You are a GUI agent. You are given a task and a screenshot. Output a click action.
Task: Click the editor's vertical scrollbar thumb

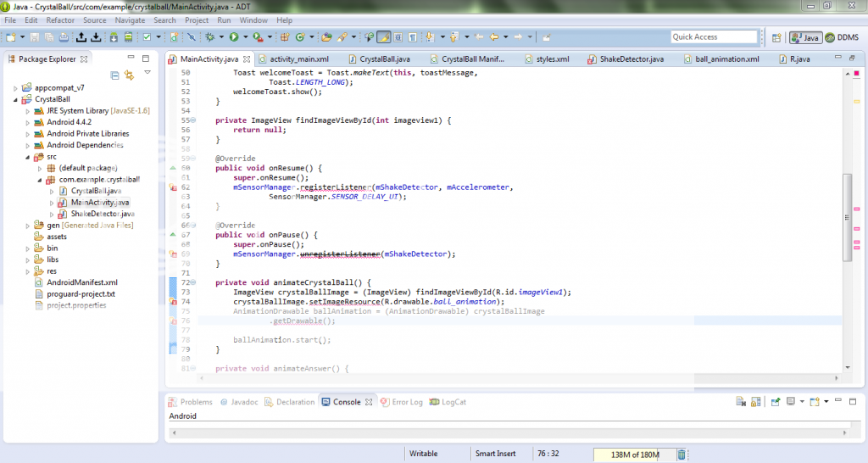coord(848,216)
